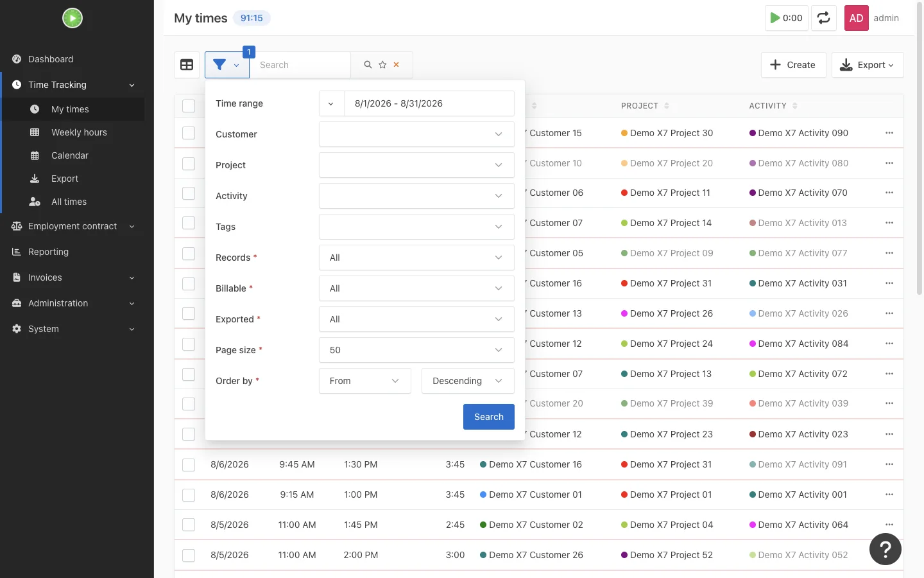Toggle the select-all checkbox in table header
The height and width of the screenshot is (578, 924).
189,106
